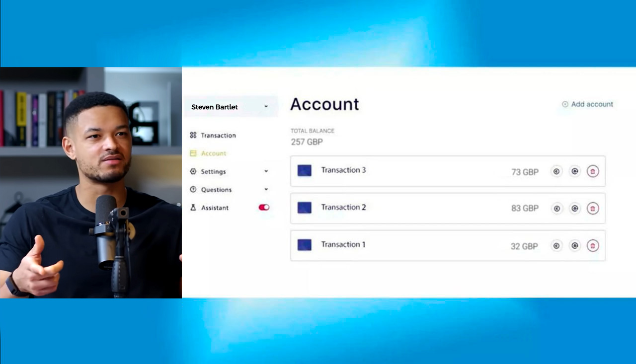Click the @ refresh icon in Transaction 2 row

click(x=575, y=209)
